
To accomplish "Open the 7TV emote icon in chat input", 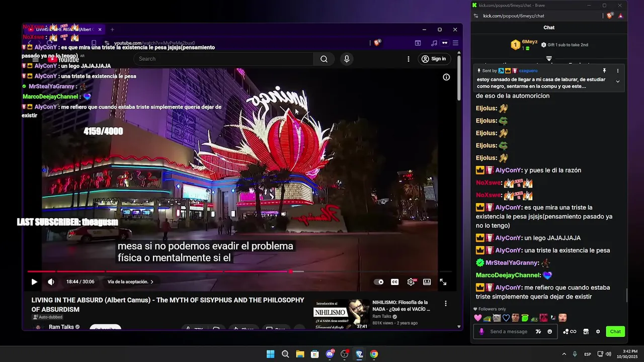I will click(x=538, y=331).
